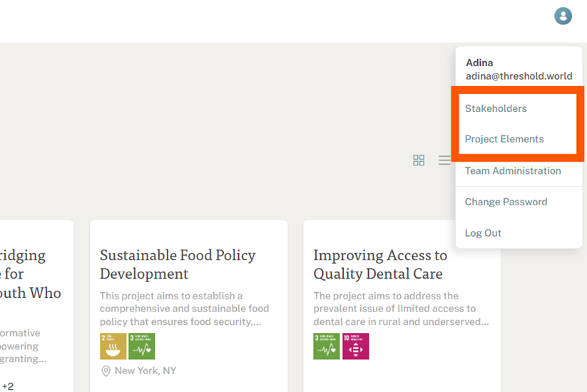Screen dimensions: 587x392
Task: Open the user profile avatar menu
Action: pos(563,16)
